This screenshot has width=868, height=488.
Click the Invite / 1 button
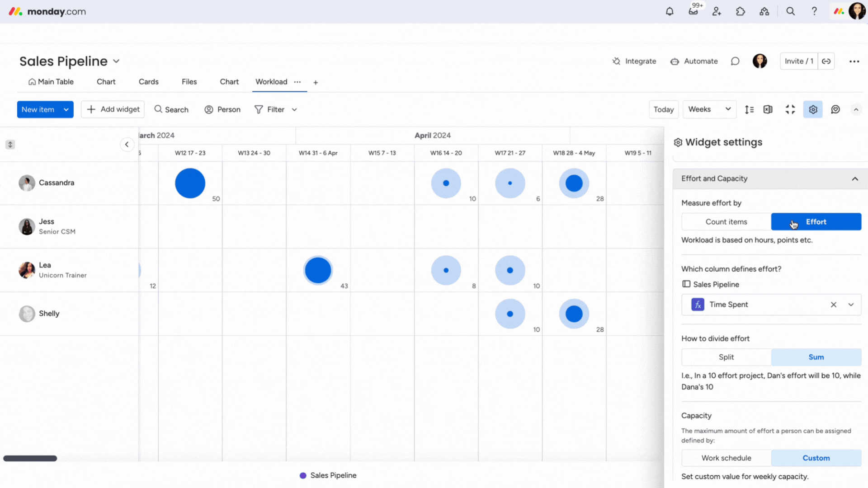pos(799,61)
